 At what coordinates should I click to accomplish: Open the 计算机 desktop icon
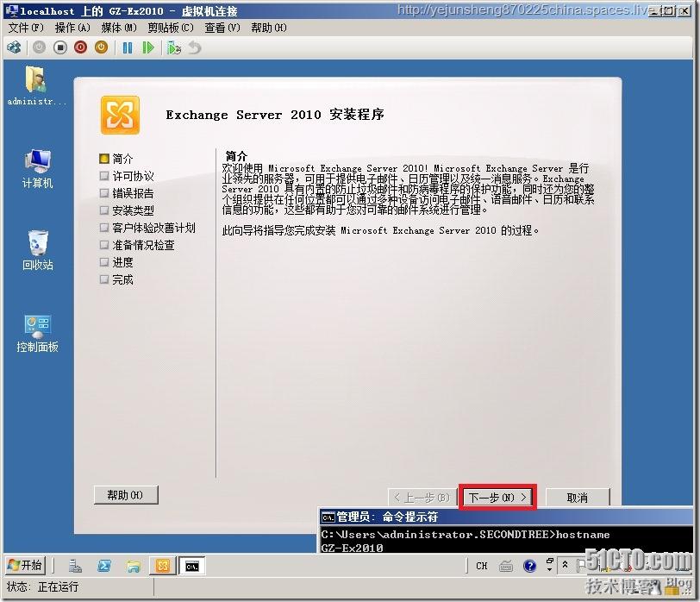pyautogui.click(x=38, y=169)
